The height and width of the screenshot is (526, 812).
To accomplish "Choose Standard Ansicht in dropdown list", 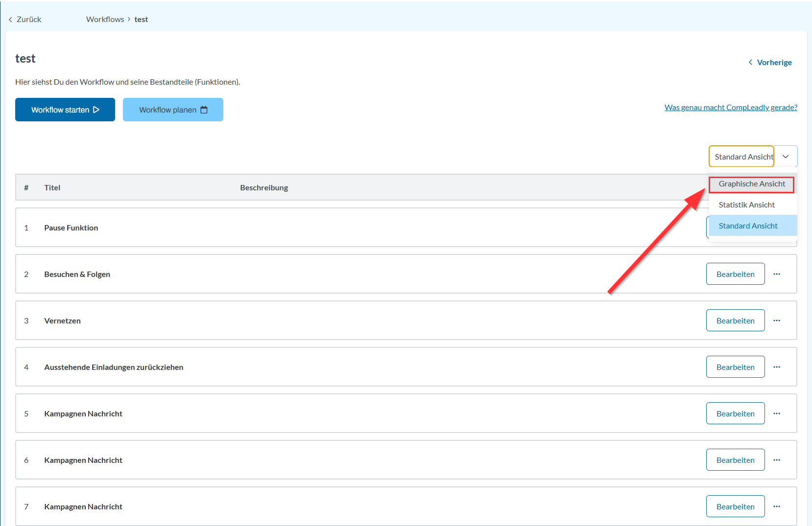I will pyautogui.click(x=748, y=226).
